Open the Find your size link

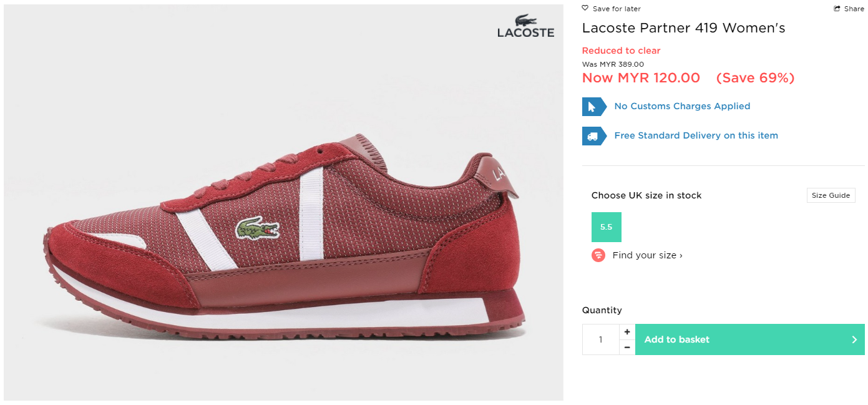pyautogui.click(x=647, y=255)
